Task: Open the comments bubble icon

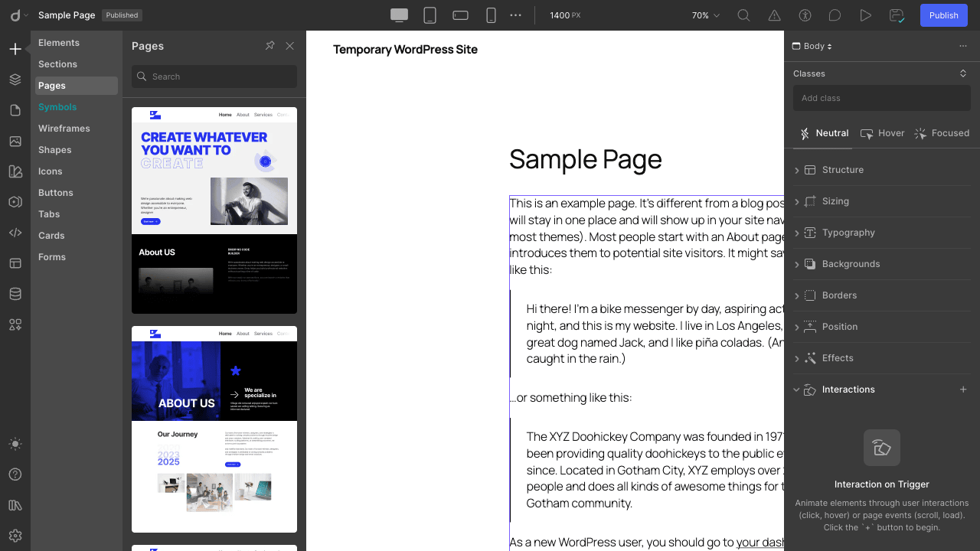Action: [x=835, y=15]
